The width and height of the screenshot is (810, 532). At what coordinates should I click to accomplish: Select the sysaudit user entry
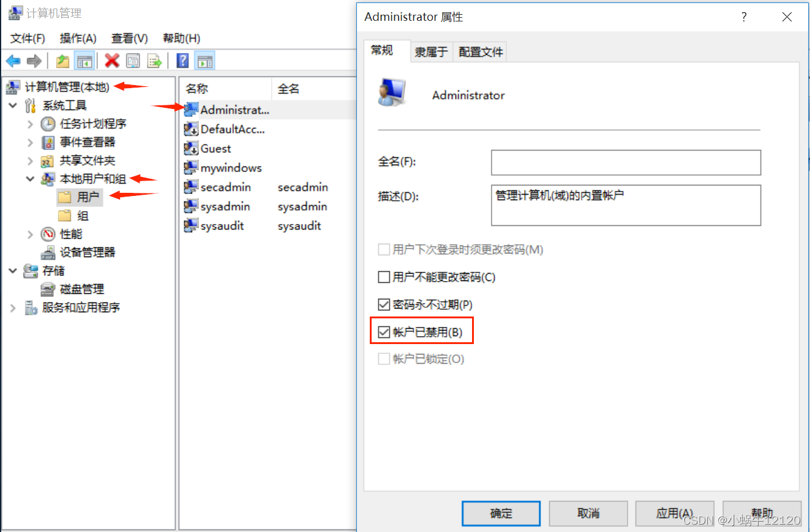(x=222, y=226)
